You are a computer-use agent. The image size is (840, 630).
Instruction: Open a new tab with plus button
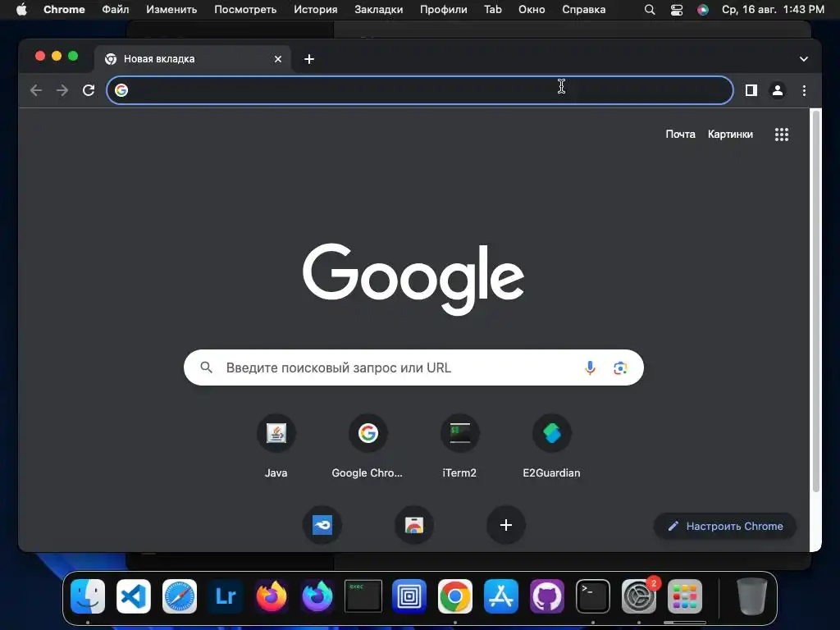pyautogui.click(x=309, y=59)
